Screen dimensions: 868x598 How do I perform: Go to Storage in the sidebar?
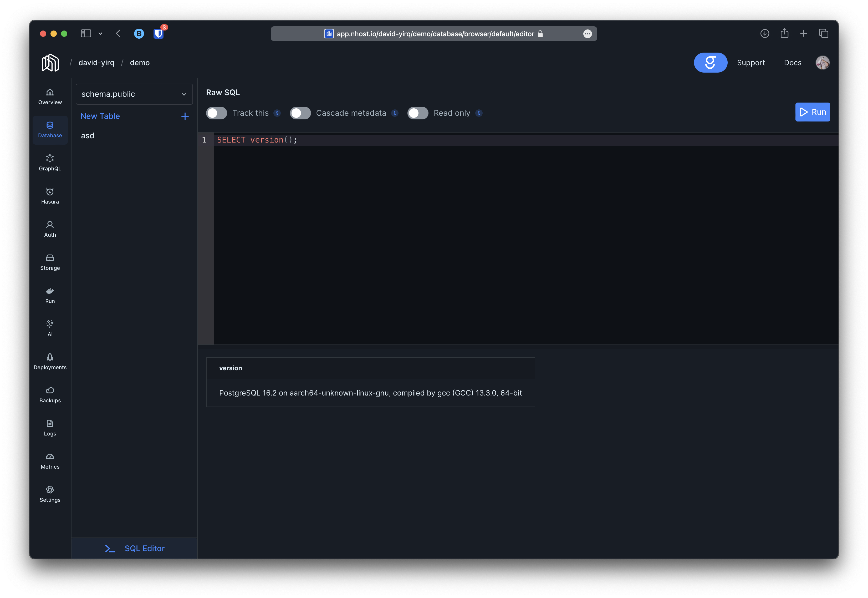pyautogui.click(x=50, y=262)
